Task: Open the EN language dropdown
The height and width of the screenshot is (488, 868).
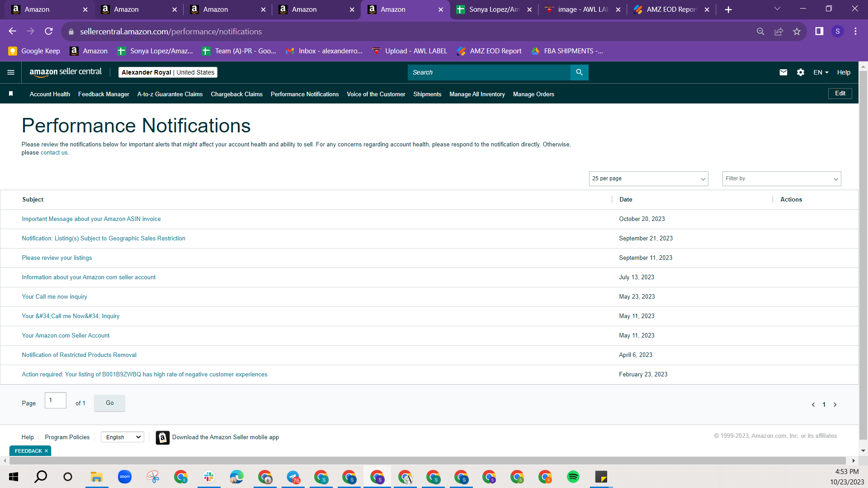Action: coord(821,72)
